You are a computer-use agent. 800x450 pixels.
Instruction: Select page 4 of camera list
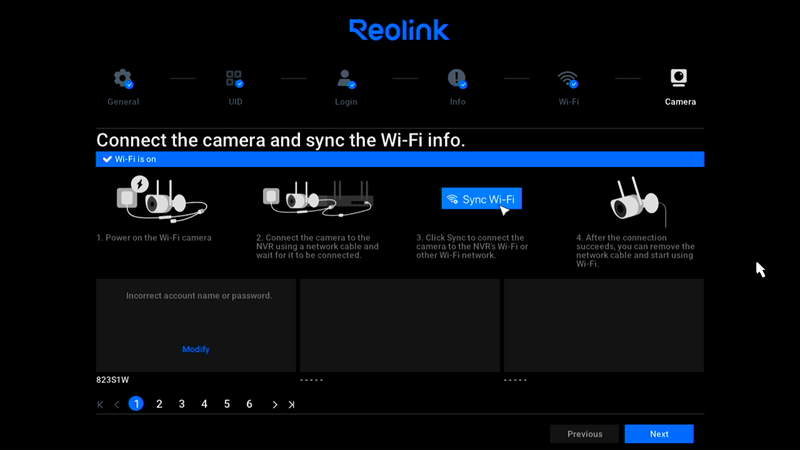[x=204, y=404]
